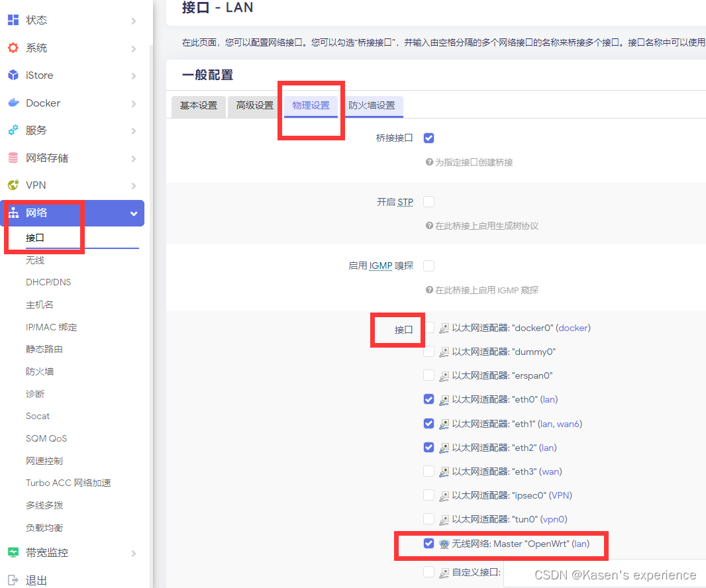Check the erspan0 adapter checkbox
The height and width of the screenshot is (588, 706).
click(429, 375)
